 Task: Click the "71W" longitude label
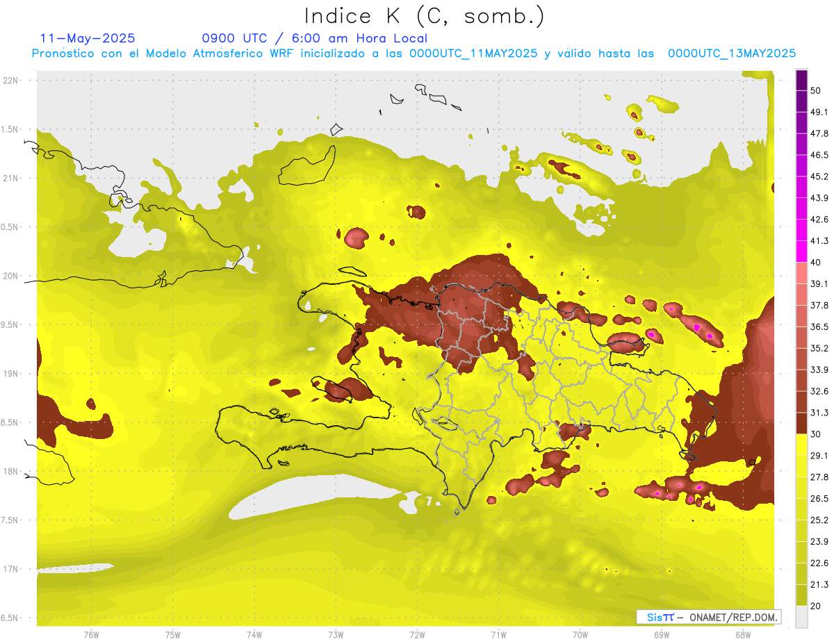[498, 634]
